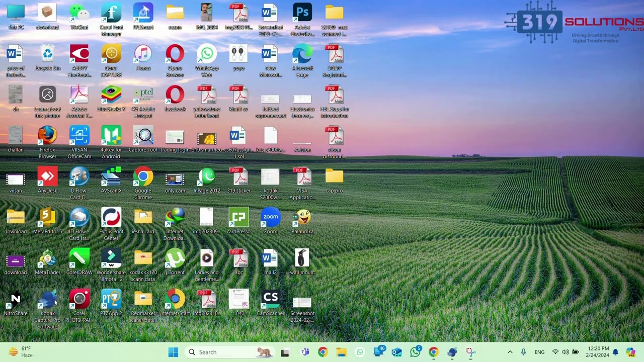Click the microphone tray icon
644x362 pixels.
[524, 352]
